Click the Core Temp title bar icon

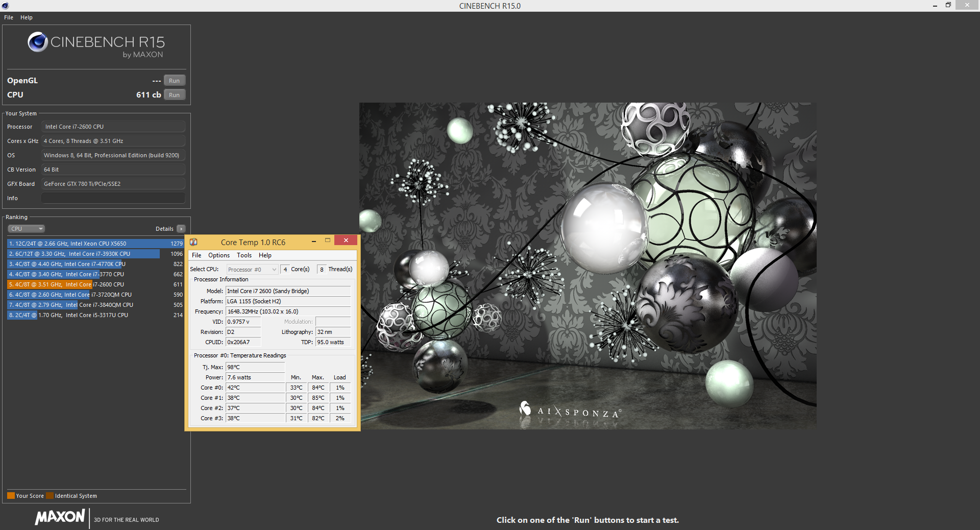tap(193, 242)
